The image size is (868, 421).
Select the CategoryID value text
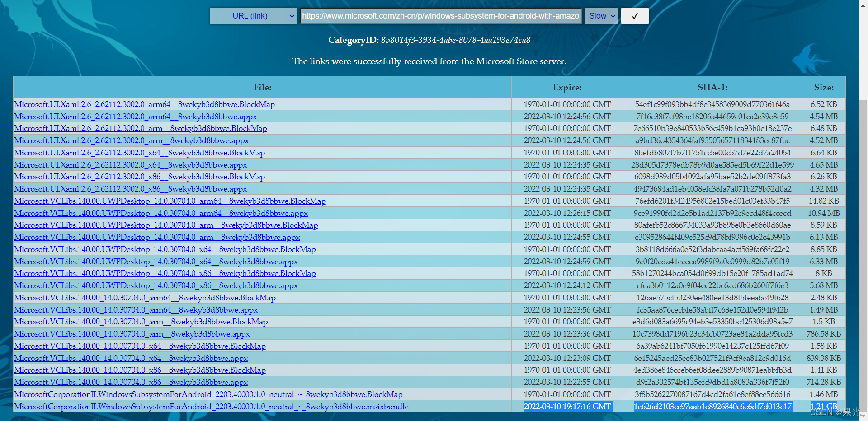[x=456, y=40]
